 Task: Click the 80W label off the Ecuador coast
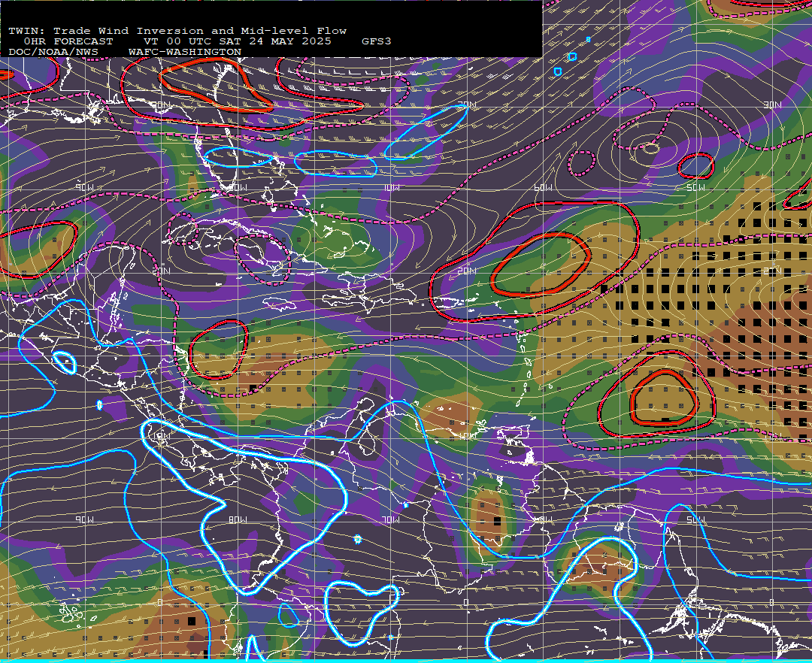click(238, 519)
